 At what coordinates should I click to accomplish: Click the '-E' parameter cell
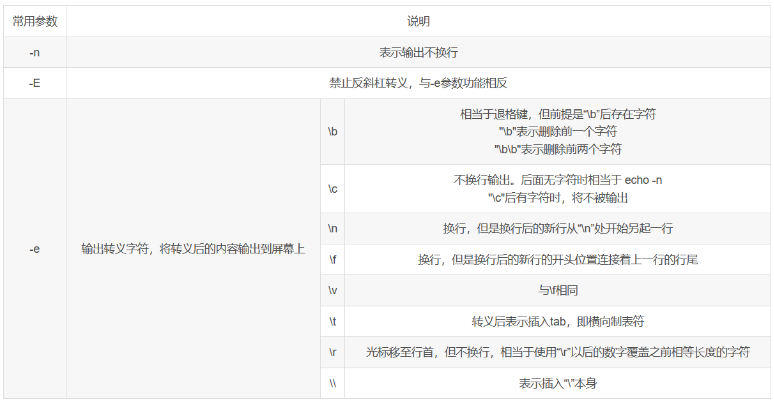coord(35,83)
